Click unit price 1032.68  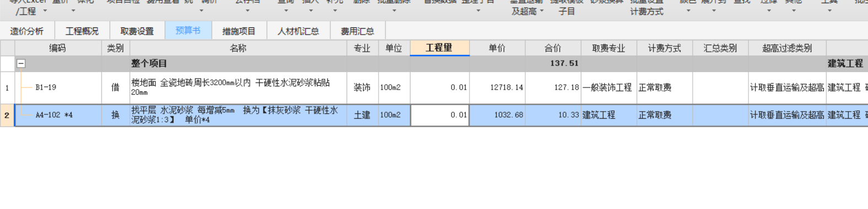pos(497,116)
